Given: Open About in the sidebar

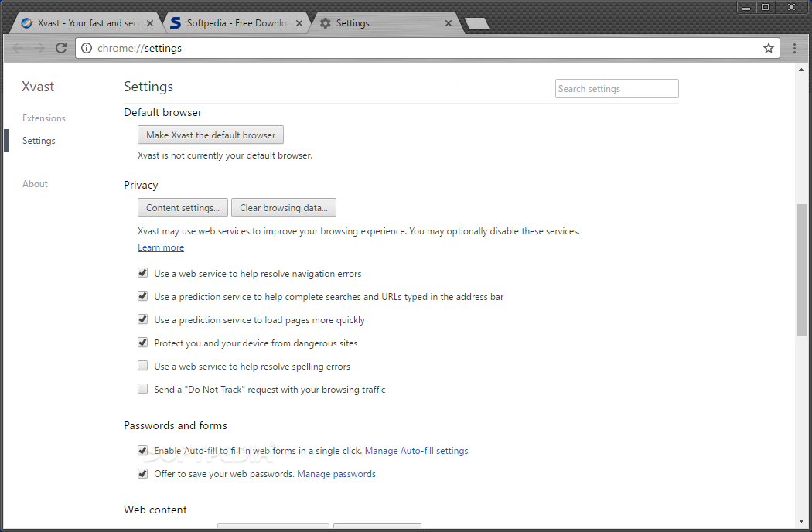Looking at the screenshot, I should [x=35, y=184].
